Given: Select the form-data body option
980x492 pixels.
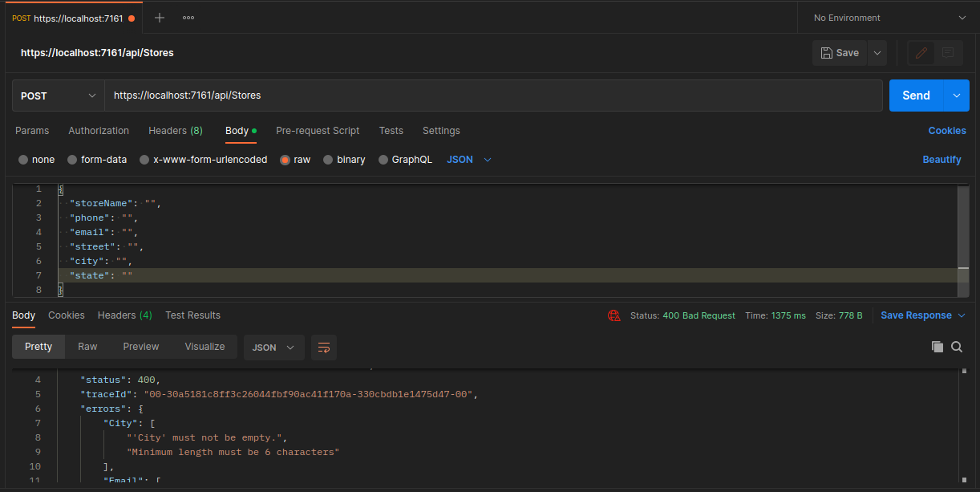Looking at the screenshot, I should [x=97, y=160].
